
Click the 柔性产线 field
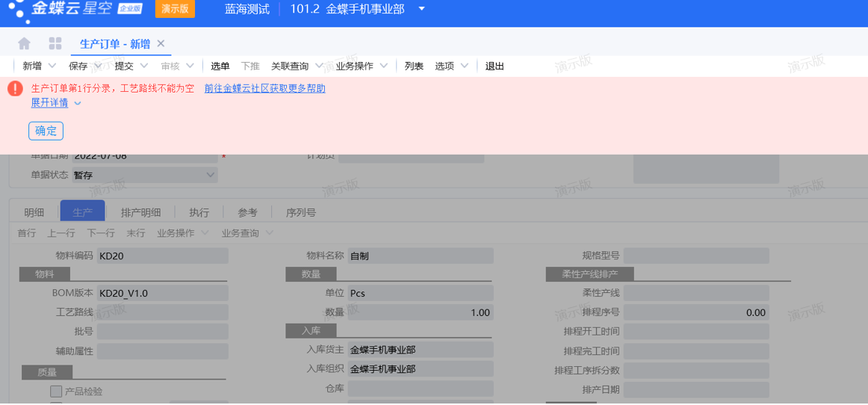coord(696,293)
